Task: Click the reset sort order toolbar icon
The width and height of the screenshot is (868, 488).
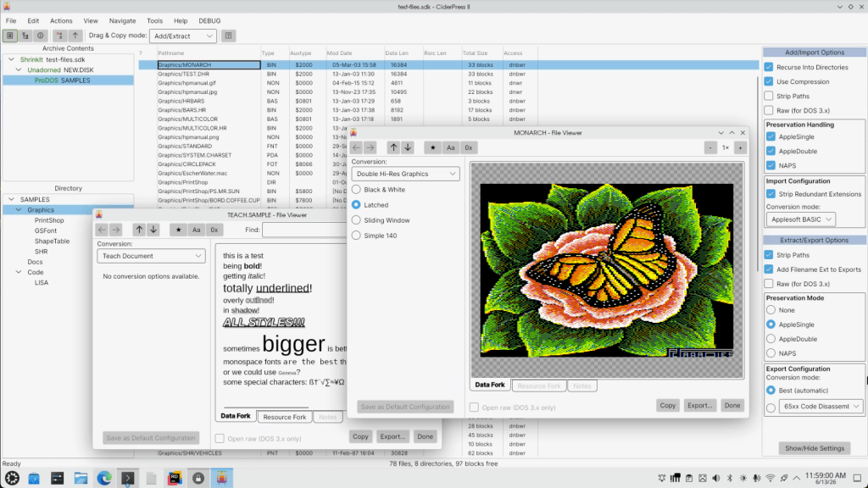Action: point(59,36)
